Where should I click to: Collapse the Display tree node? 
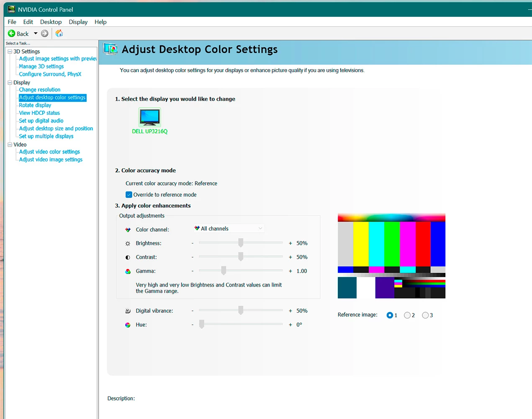(10, 83)
